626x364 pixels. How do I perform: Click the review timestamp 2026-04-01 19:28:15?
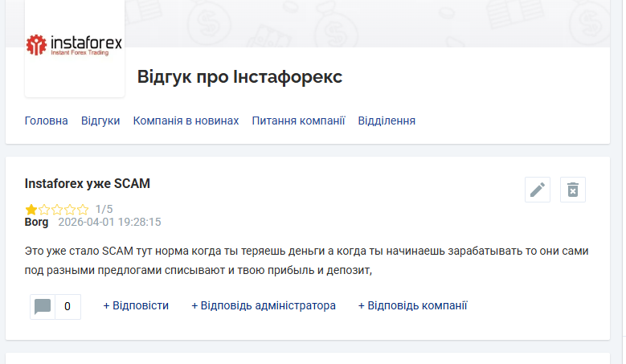[110, 222]
